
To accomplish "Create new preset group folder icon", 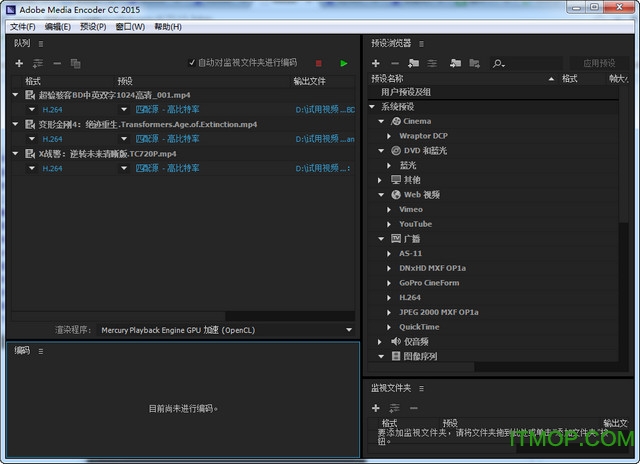I will coord(413,63).
